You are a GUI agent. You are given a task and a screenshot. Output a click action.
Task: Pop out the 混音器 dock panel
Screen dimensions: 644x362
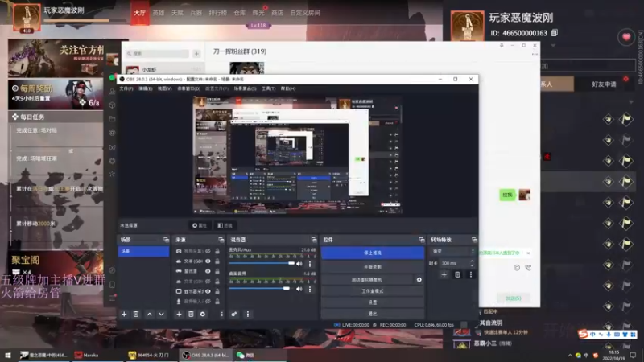314,239
